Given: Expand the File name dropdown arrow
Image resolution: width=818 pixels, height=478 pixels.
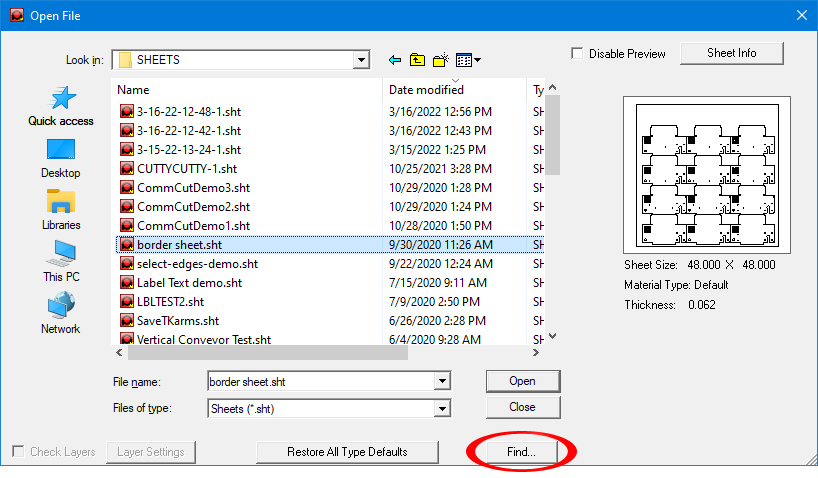Looking at the screenshot, I should point(442,381).
